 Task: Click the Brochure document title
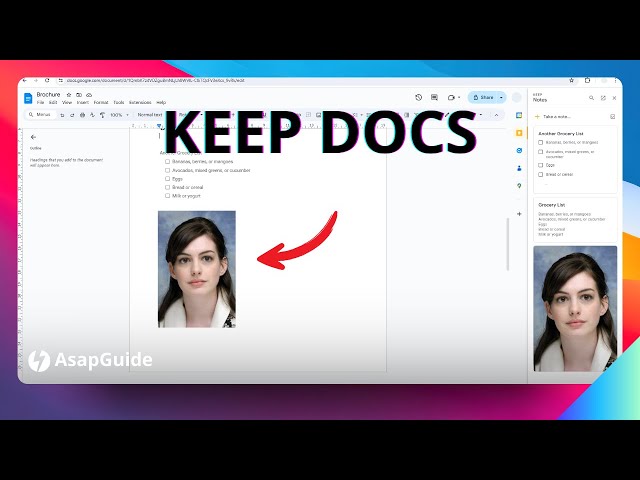click(48, 94)
